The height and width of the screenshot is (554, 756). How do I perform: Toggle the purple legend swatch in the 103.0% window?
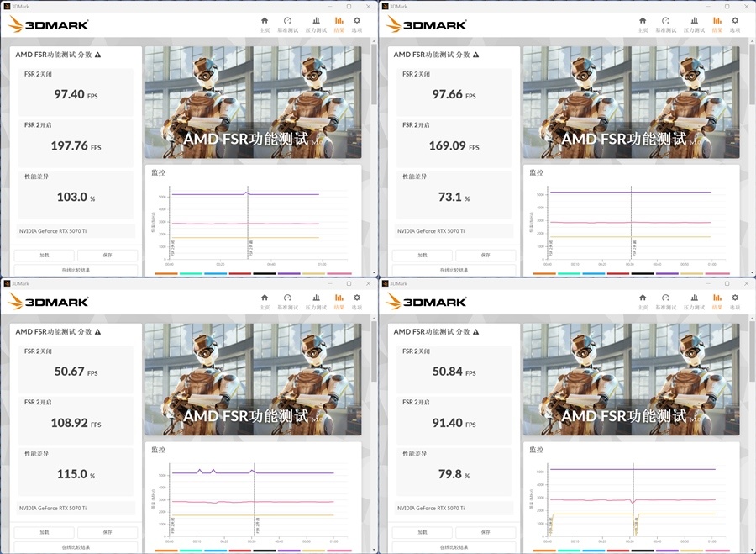pyautogui.click(x=289, y=273)
